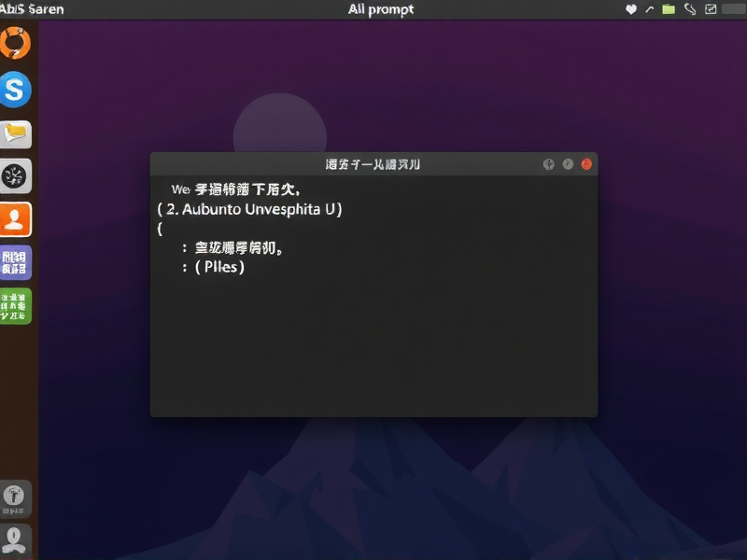Click the 'All prompt' title bar menu

coord(381,8)
